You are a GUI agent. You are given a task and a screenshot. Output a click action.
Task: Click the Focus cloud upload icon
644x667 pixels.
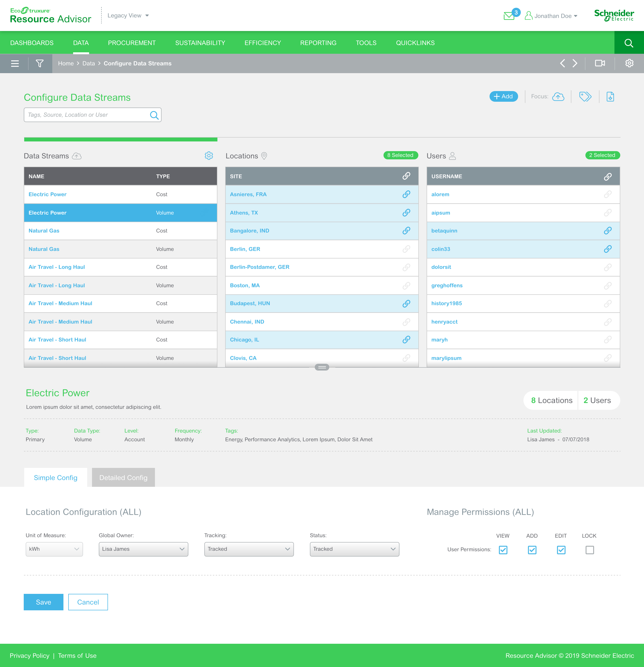pyautogui.click(x=558, y=97)
